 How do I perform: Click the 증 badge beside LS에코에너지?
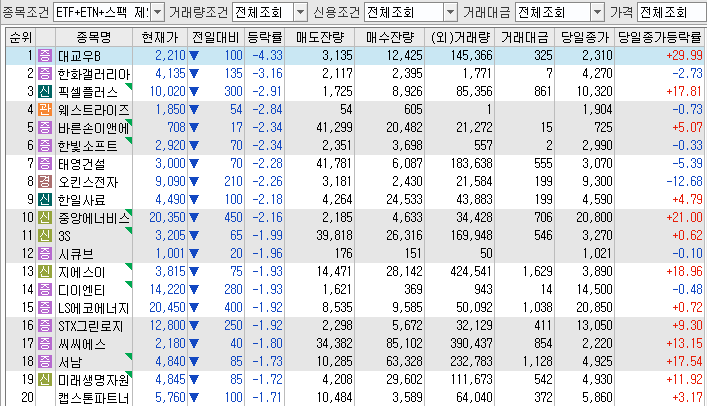(x=45, y=308)
